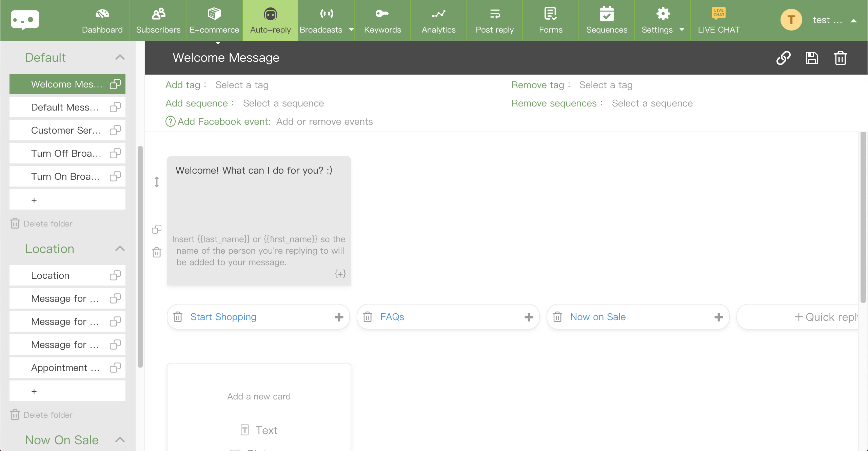Click the sidebar vertical scrollbar
Screen dimensions: 868x451
coord(140,256)
